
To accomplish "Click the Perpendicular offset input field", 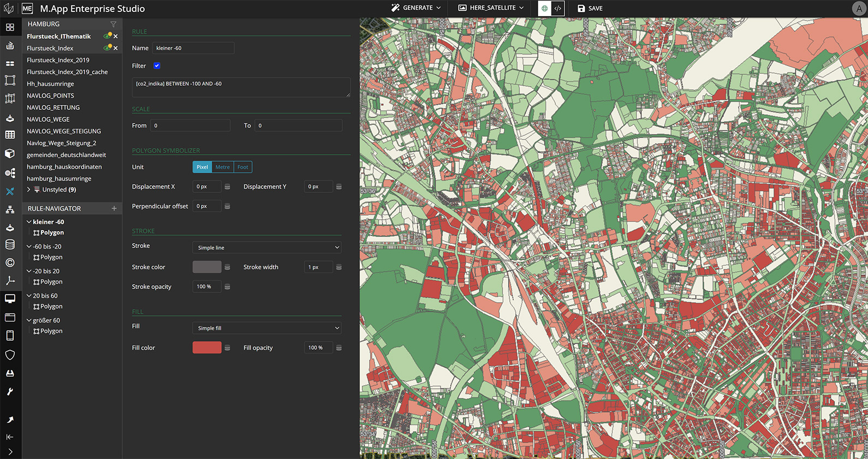I will click(x=207, y=206).
